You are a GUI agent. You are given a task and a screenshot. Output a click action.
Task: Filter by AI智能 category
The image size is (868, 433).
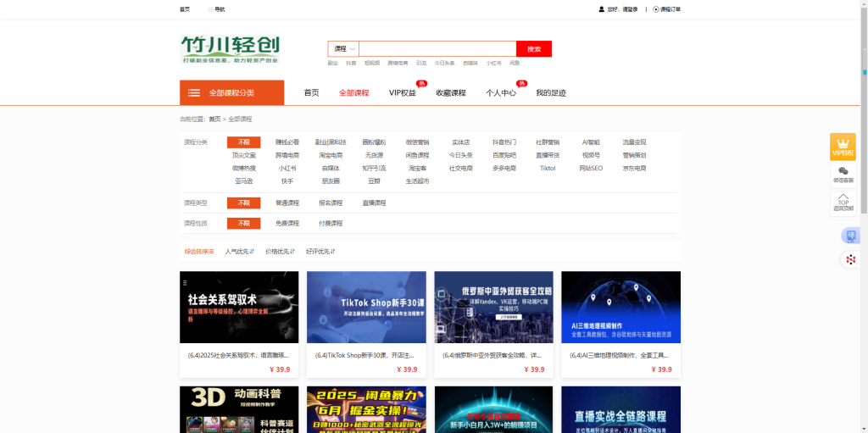591,142
